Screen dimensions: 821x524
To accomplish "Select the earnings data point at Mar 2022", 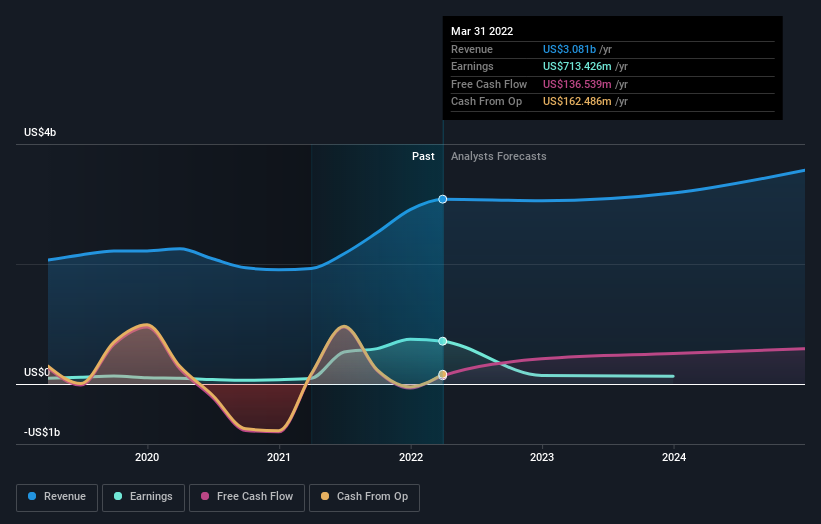I will pos(443,341).
